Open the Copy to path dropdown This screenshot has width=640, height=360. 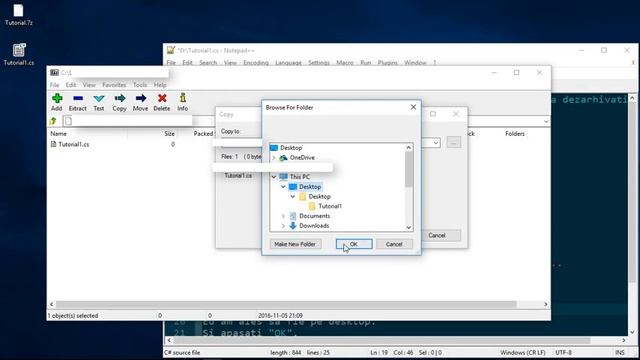[436, 142]
